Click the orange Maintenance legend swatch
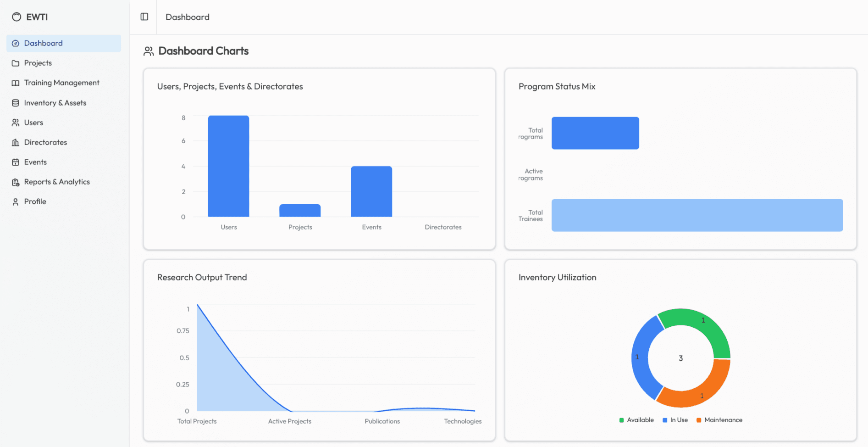The height and width of the screenshot is (447, 868). [x=699, y=420]
